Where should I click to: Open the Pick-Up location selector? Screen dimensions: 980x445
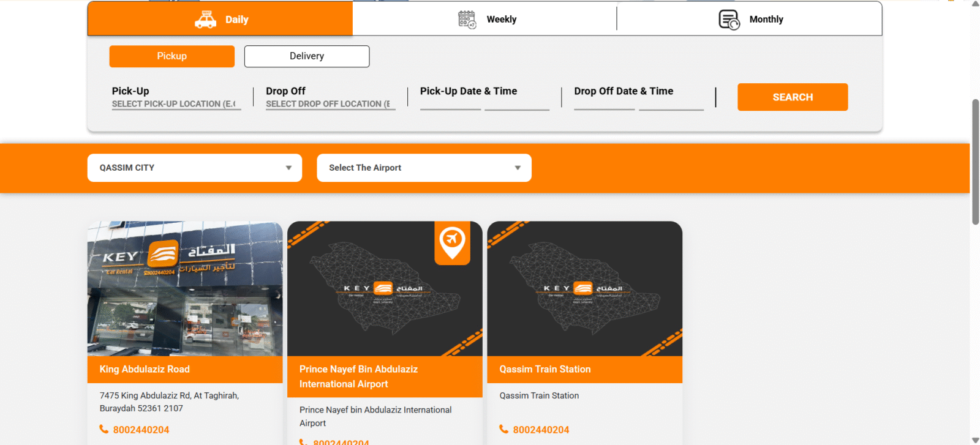coord(176,104)
